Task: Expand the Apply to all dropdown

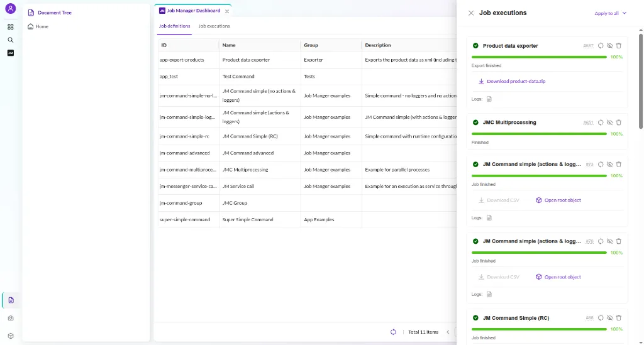Action: [x=610, y=13]
